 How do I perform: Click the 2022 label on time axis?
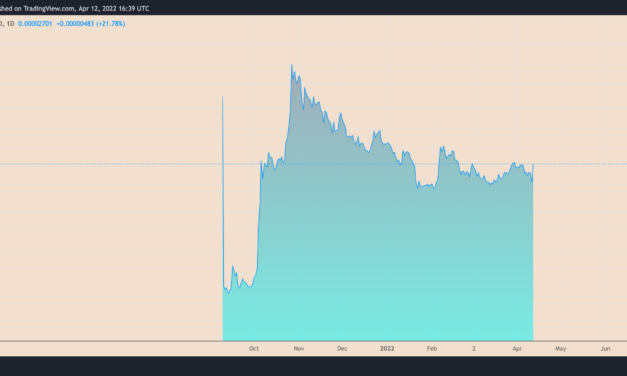pos(387,348)
